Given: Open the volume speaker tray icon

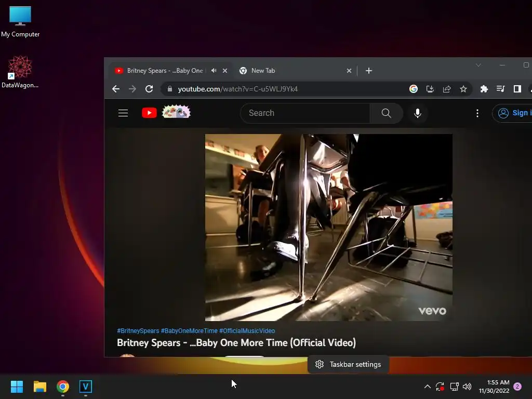Looking at the screenshot, I should 467,387.
